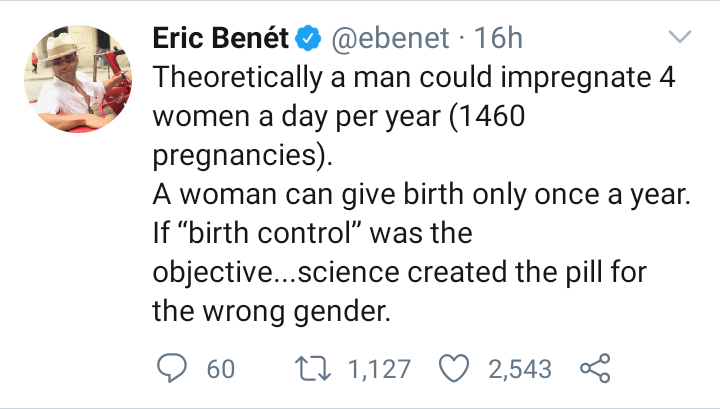Screen dimensions: 720x409
Task: Open the share icon options
Action: pos(594,368)
